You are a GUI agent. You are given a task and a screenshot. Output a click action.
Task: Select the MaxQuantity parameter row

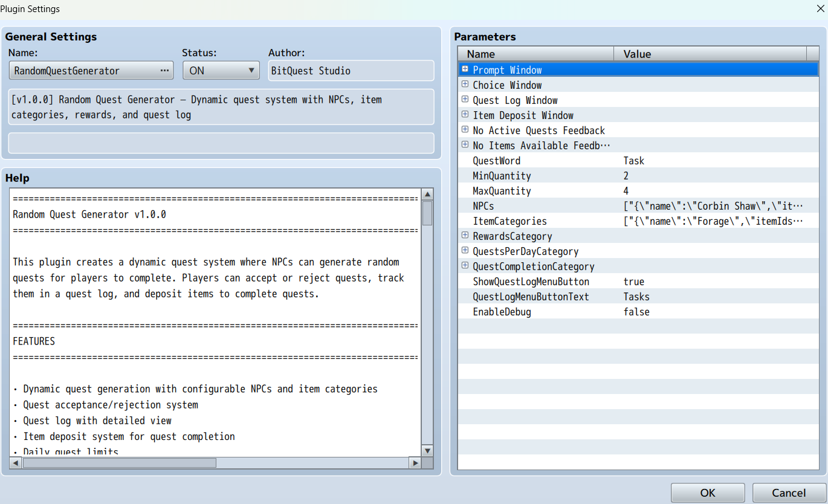click(x=638, y=191)
